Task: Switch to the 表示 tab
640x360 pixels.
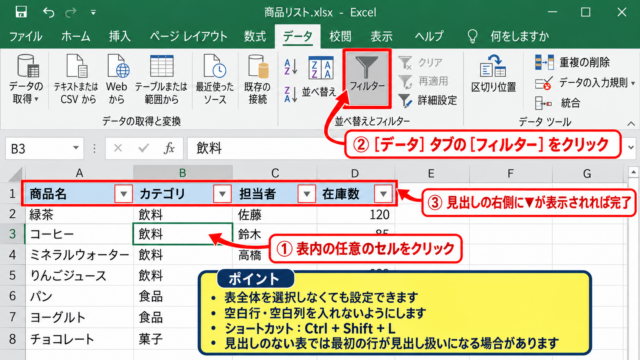Action: [x=381, y=36]
